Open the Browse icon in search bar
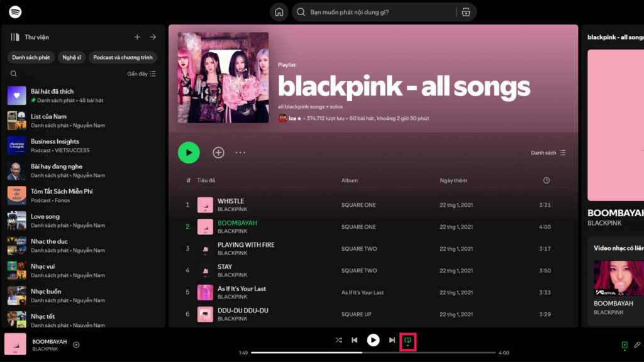Viewport: 644px width, 362px height. click(x=466, y=12)
